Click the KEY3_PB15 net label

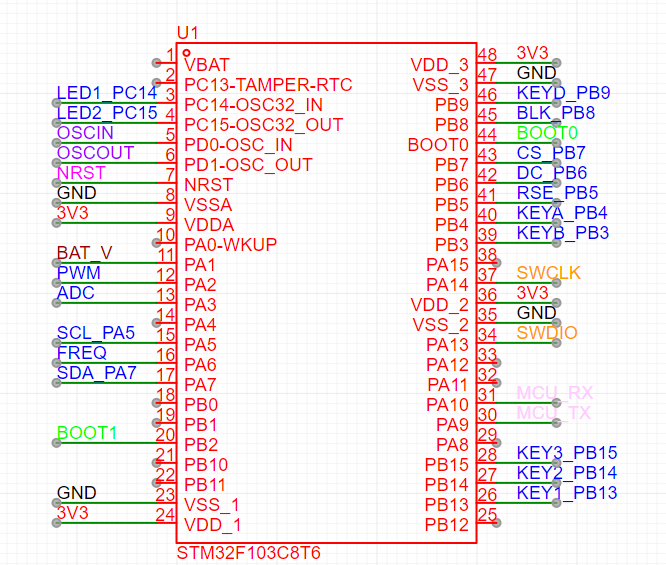[x=567, y=453]
